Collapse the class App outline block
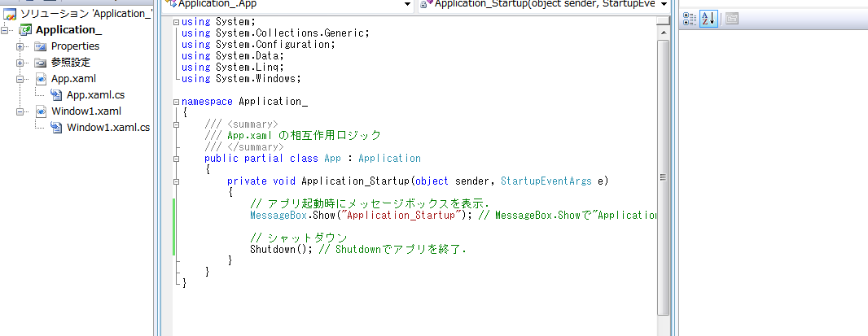 [176, 159]
